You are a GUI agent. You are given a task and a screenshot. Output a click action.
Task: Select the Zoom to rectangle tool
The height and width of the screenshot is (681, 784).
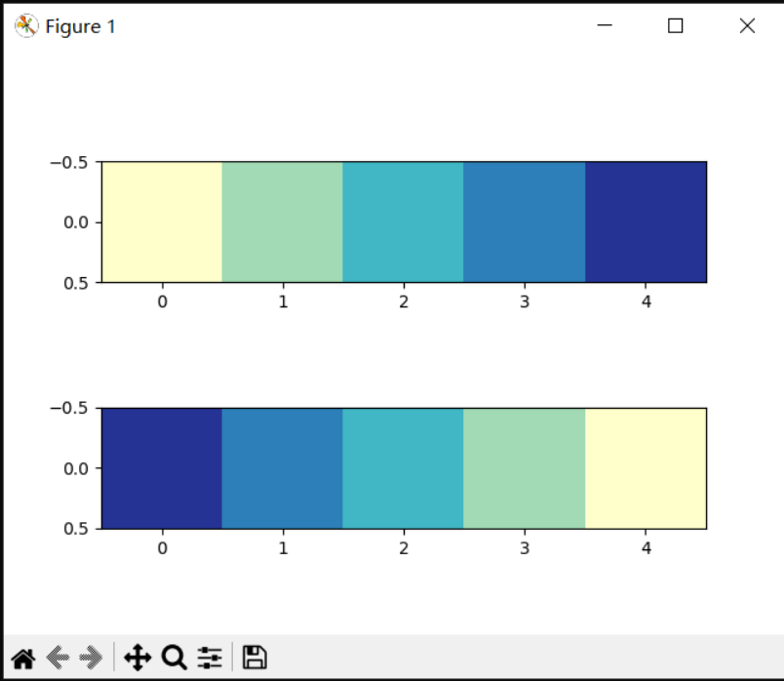point(174,658)
